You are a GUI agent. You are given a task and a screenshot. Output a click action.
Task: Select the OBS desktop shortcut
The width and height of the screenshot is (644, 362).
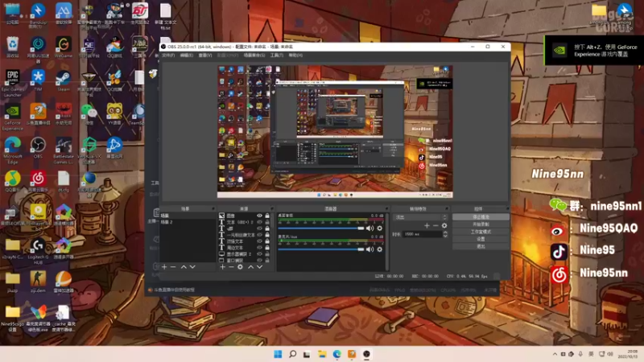(x=38, y=148)
